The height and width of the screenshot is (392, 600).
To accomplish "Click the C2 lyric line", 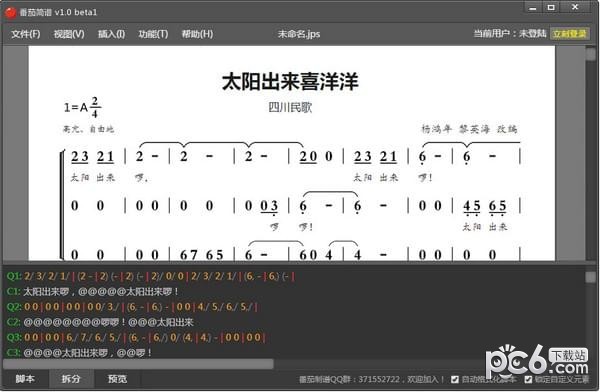I will pos(100,322).
